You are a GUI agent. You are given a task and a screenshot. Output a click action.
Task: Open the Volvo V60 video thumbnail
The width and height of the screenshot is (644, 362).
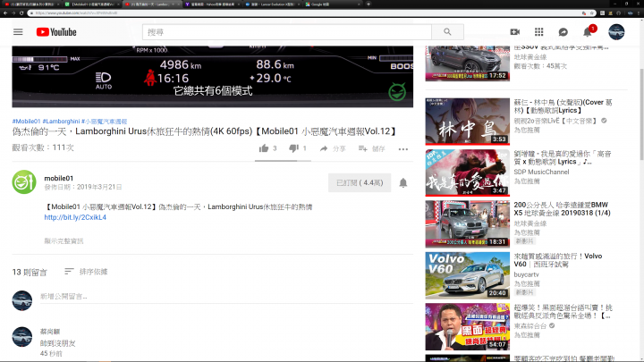coord(468,275)
